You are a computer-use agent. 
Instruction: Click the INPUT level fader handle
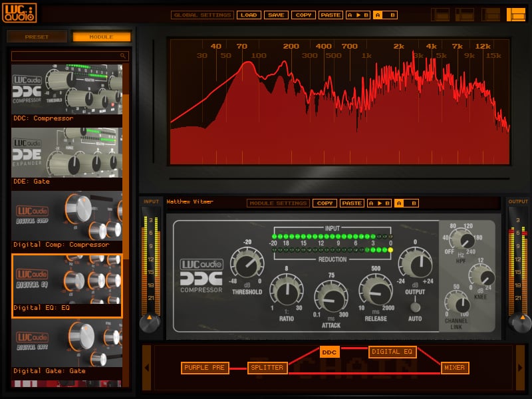[150, 322]
